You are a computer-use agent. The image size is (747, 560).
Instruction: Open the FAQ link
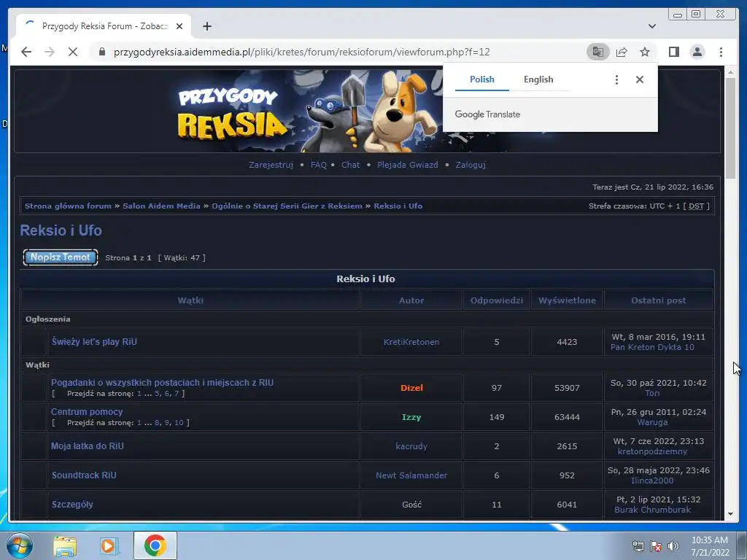318,165
